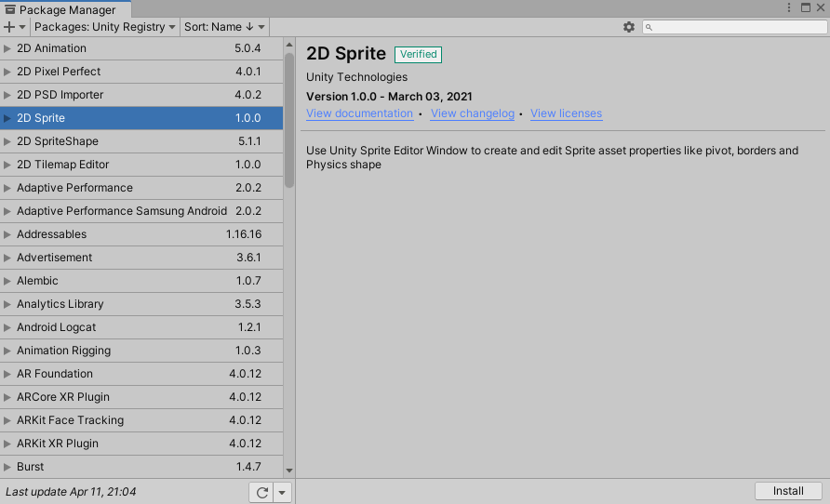The height and width of the screenshot is (504, 830).
Task: Expand the Addressables package arrow
Action: pos(7,234)
